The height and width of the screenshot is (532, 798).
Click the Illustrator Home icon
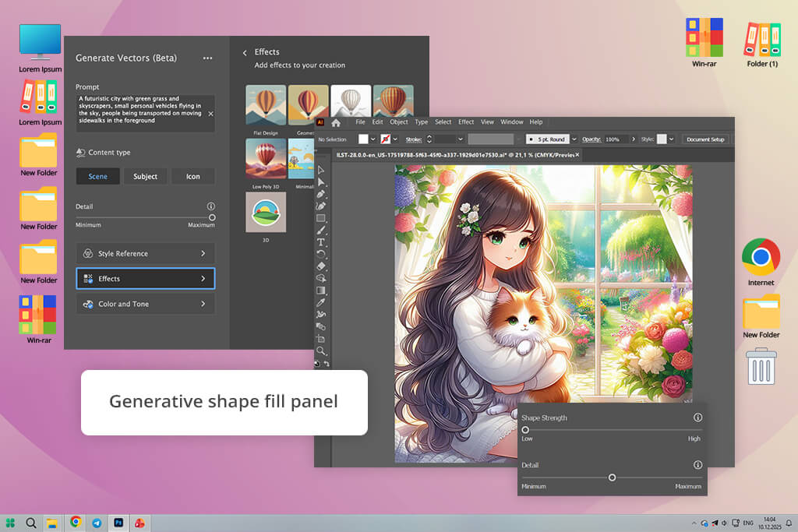tap(336, 122)
